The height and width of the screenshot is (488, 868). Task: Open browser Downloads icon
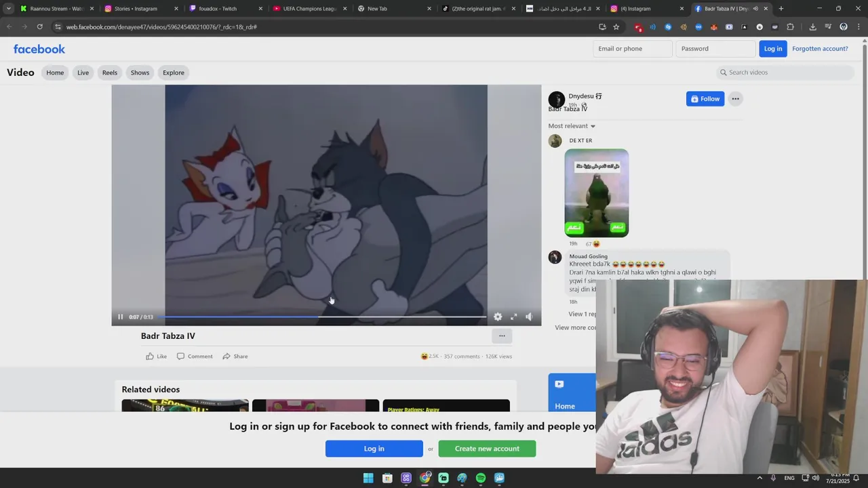coord(812,27)
